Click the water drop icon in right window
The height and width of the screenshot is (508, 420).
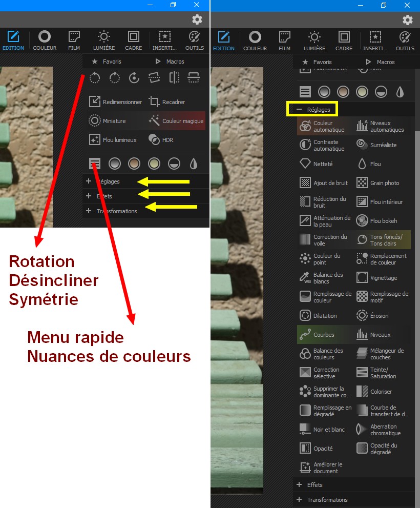[x=400, y=92]
